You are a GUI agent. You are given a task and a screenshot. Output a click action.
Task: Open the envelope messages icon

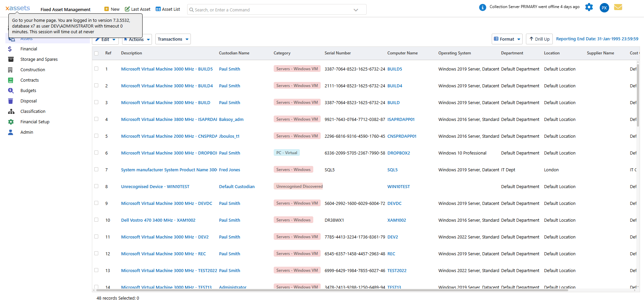pyautogui.click(x=618, y=7)
